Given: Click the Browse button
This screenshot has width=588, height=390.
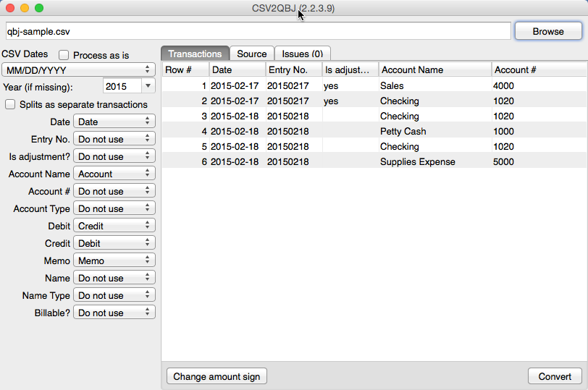Looking at the screenshot, I should 548,31.
